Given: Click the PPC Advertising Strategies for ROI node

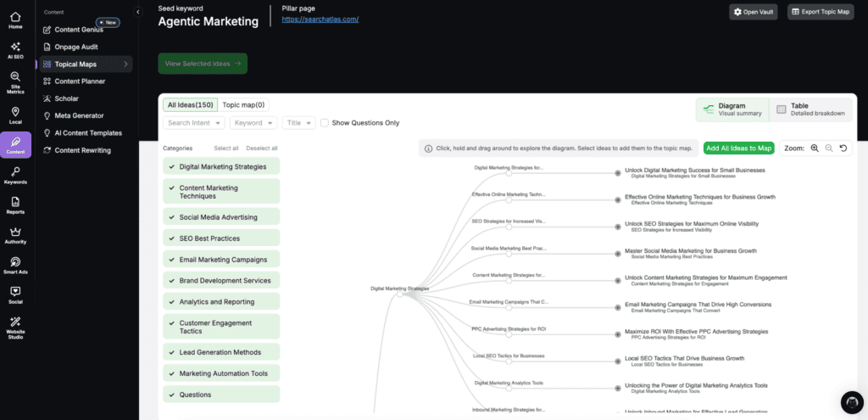Looking at the screenshot, I should [509, 334].
